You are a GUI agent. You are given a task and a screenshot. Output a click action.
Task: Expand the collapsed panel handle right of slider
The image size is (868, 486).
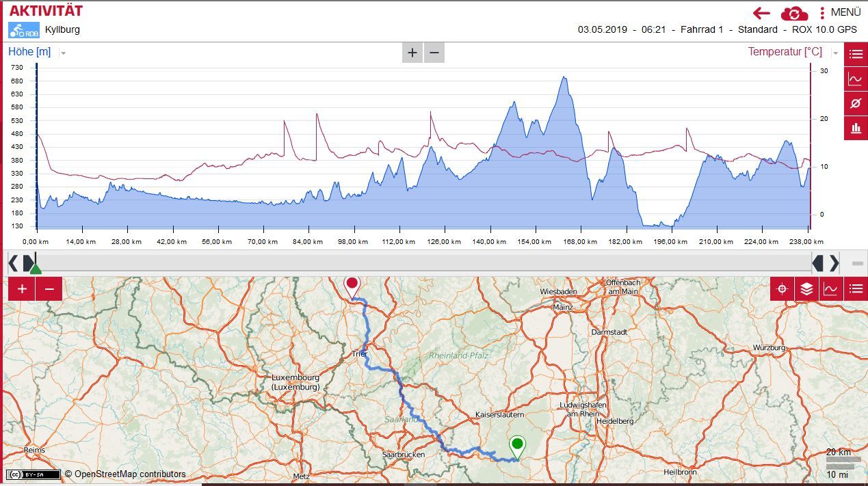tap(857, 263)
